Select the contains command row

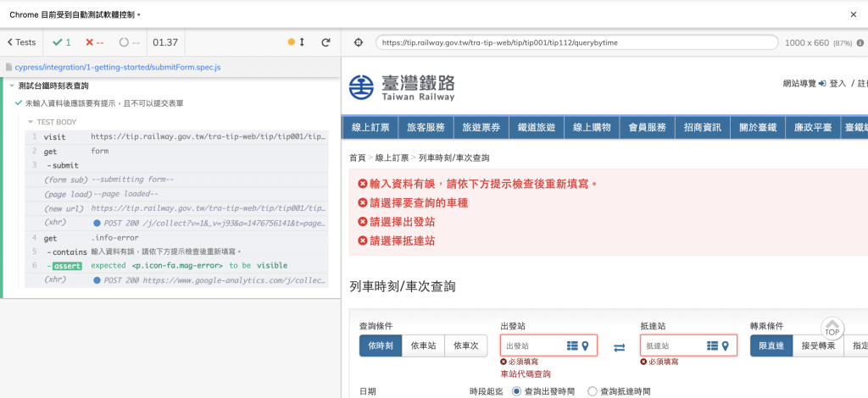pyautogui.click(x=176, y=252)
